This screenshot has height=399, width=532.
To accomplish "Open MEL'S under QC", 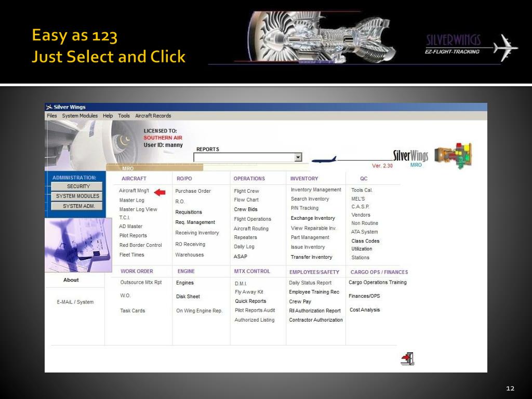I will pos(358,199).
